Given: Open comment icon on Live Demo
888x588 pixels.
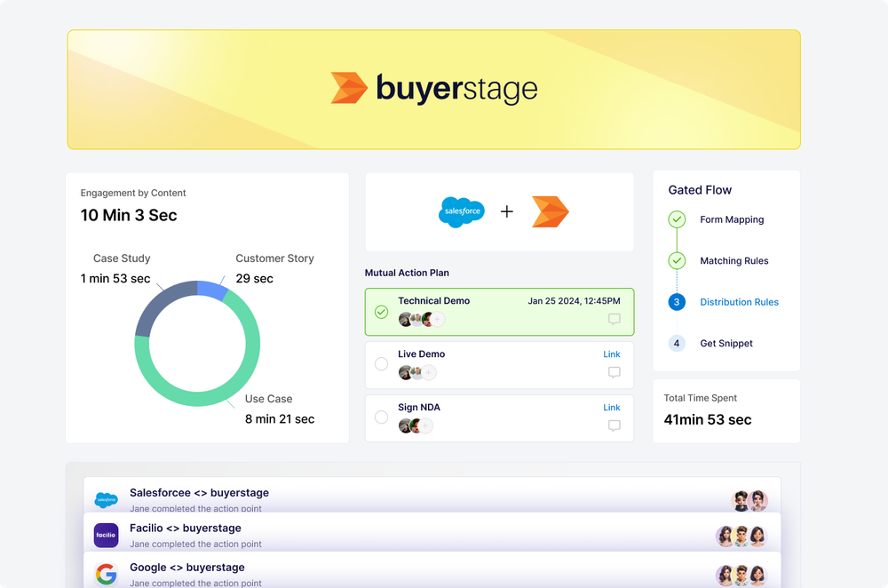Looking at the screenshot, I should (x=614, y=372).
